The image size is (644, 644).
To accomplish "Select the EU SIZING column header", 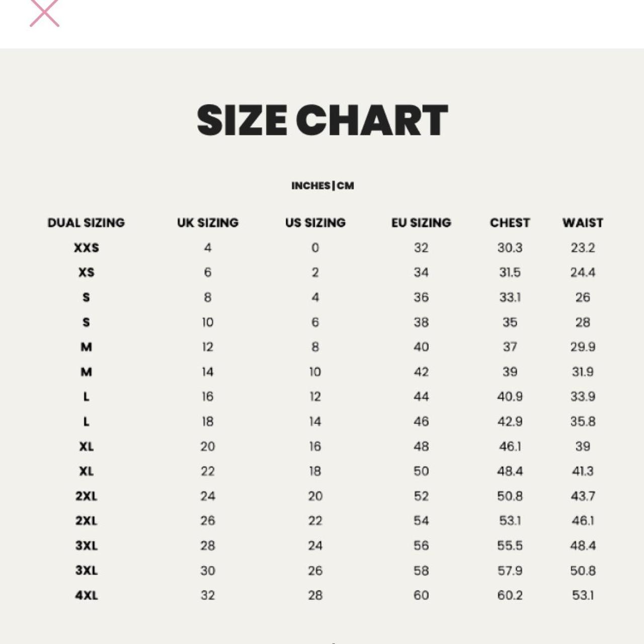I will 421,222.
